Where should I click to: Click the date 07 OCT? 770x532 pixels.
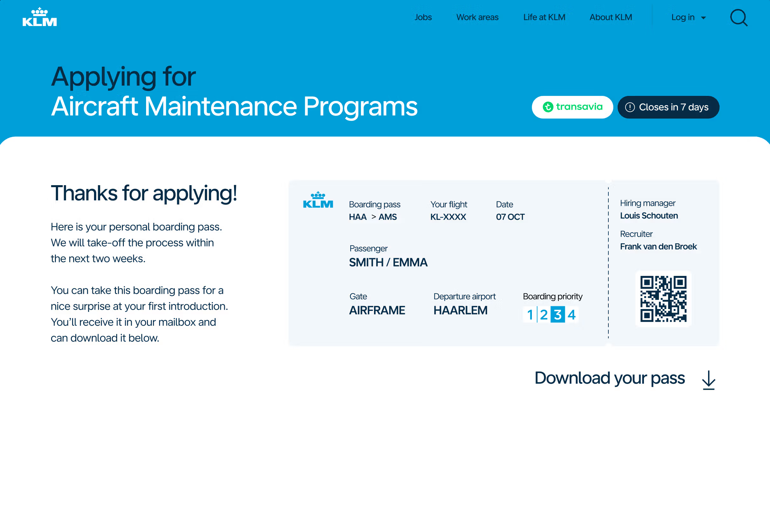tap(510, 217)
